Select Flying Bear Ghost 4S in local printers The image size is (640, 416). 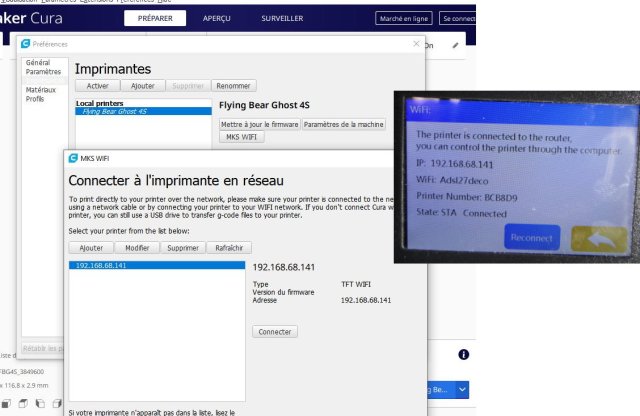(143, 111)
